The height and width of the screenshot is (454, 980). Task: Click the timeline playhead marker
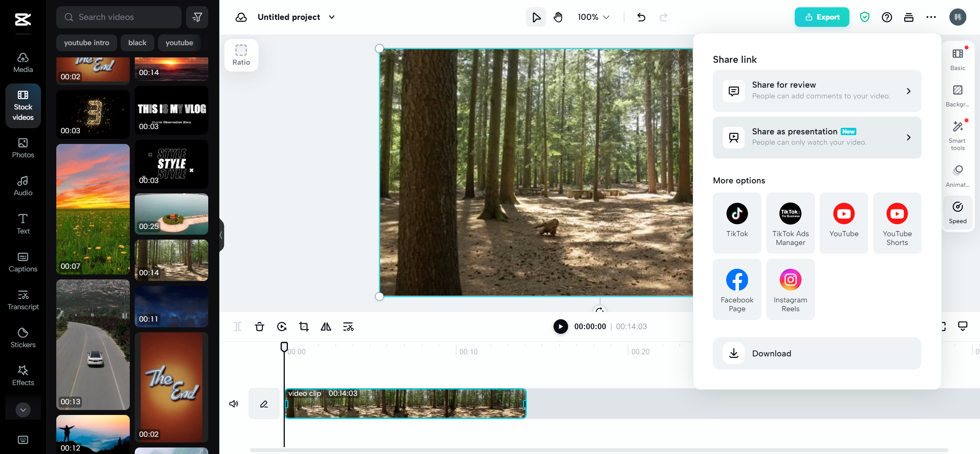(x=284, y=347)
